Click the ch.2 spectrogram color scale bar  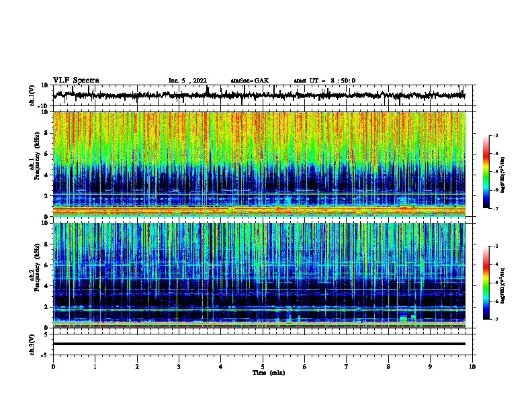[x=486, y=283]
